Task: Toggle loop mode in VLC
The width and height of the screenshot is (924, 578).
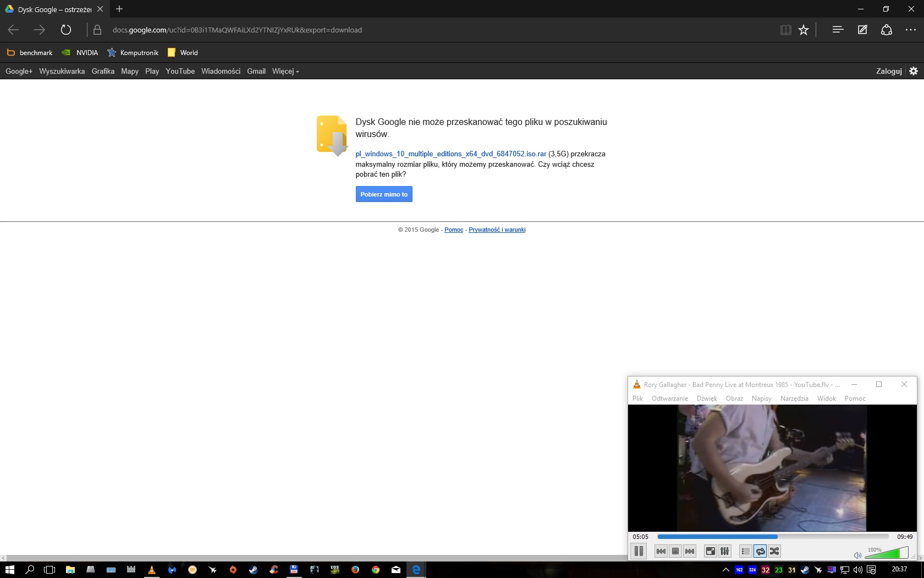Action: (x=760, y=551)
